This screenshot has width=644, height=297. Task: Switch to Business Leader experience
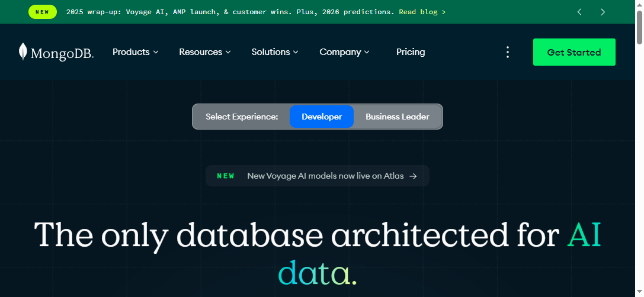397,117
